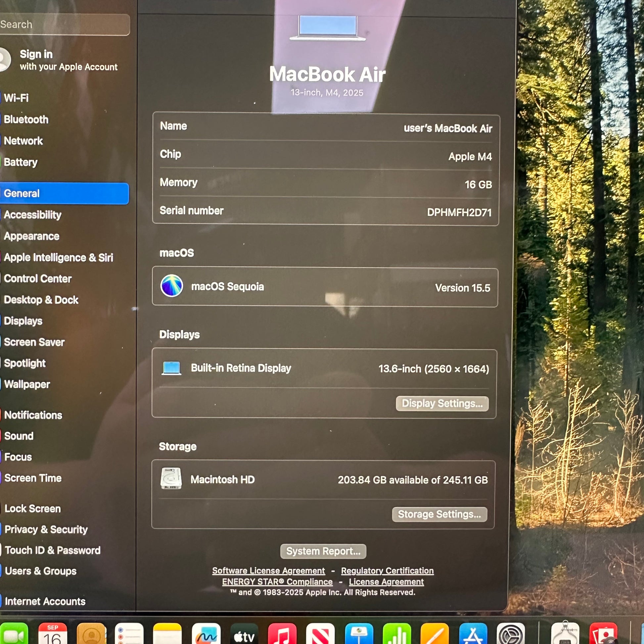The image size is (644, 644).
Task: Open the App Store from the Dock
Action: [473, 634]
